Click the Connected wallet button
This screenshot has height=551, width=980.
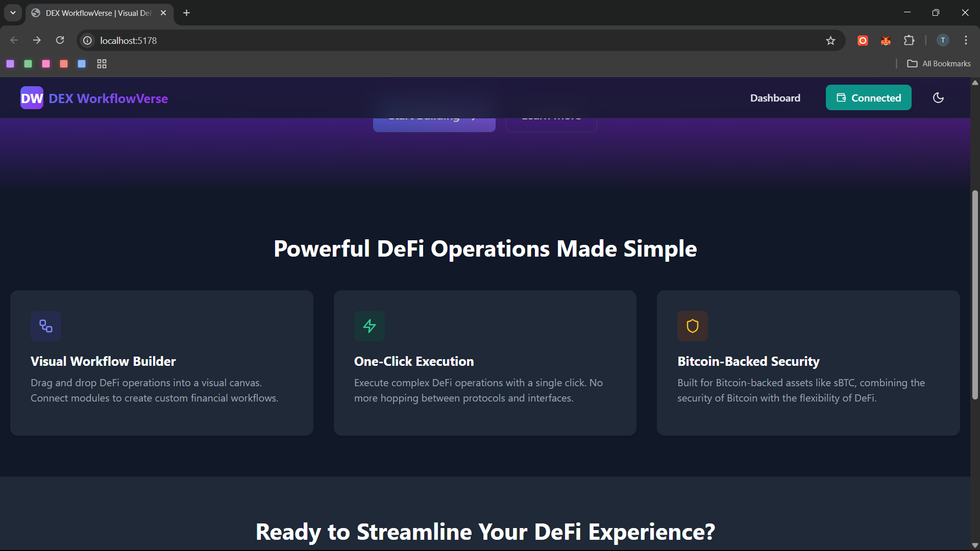868,98
